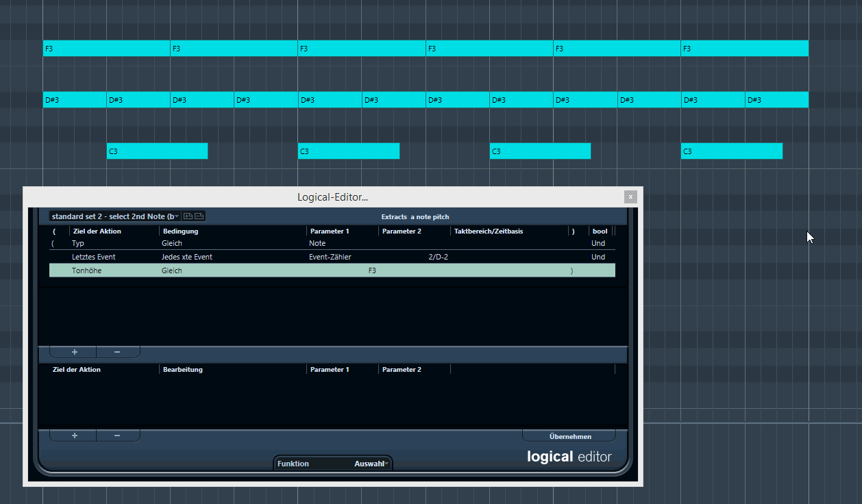Select the 'Tonhöhe' condition row
The width and height of the screenshot is (862, 504).
tap(86, 270)
